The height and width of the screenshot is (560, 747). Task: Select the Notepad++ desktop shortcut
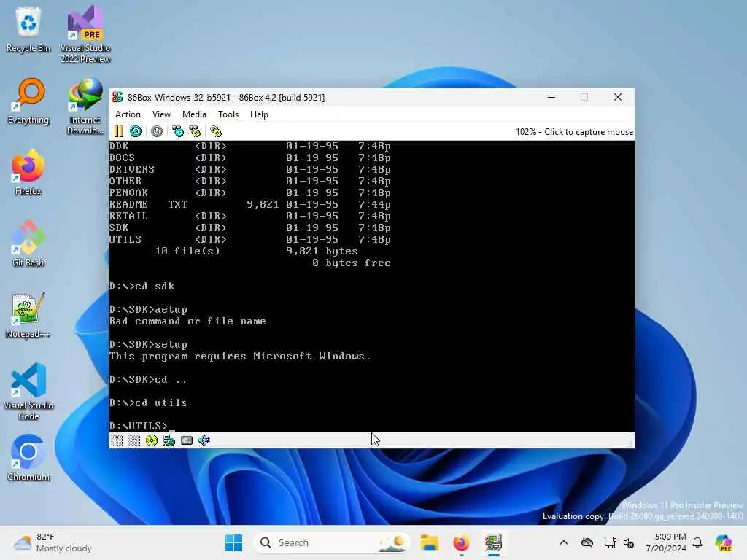pos(28,315)
